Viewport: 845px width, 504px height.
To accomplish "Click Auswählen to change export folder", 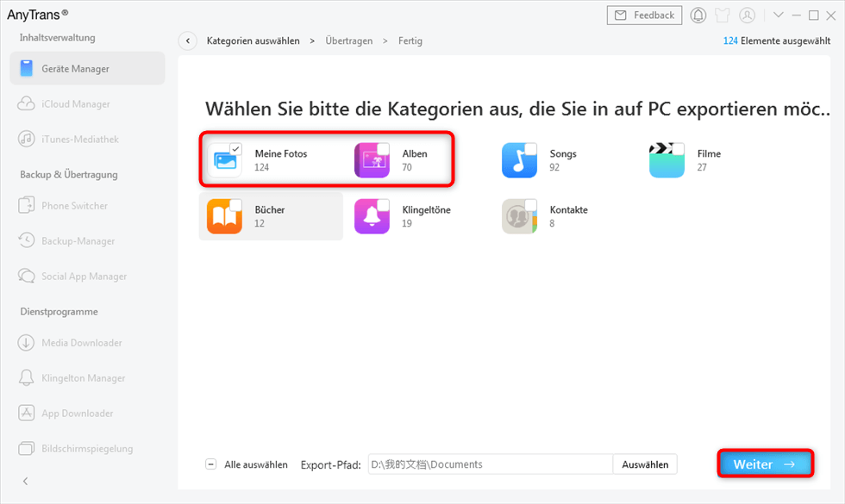I will 645,464.
